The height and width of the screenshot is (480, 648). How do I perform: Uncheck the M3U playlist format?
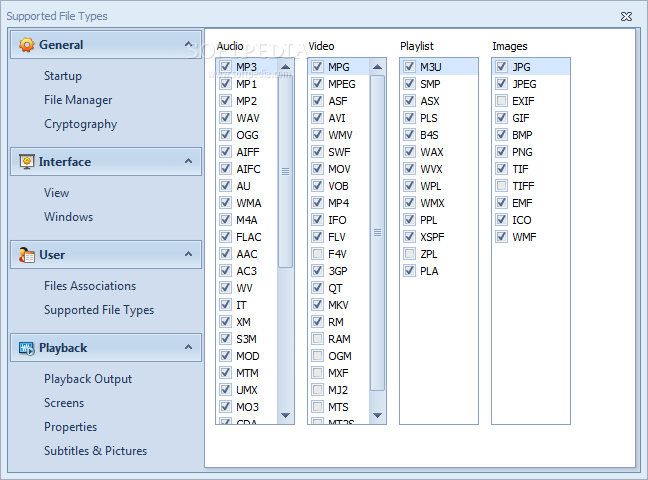pyautogui.click(x=410, y=67)
